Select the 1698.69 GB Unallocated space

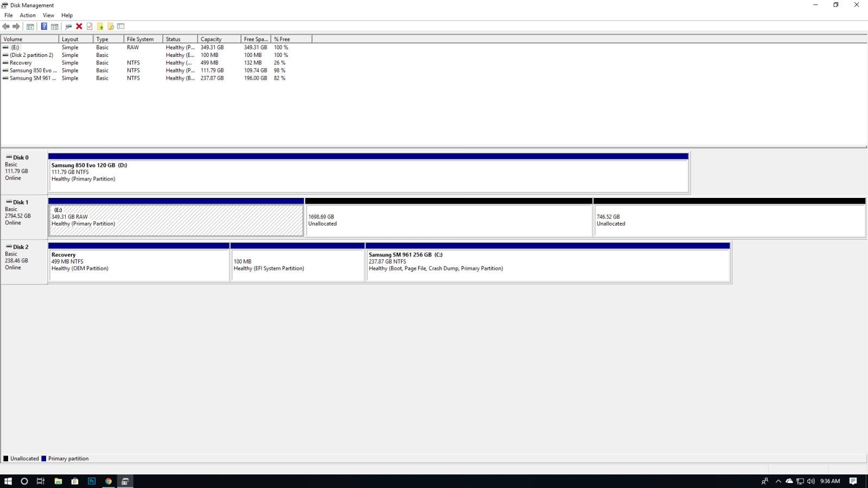point(449,220)
